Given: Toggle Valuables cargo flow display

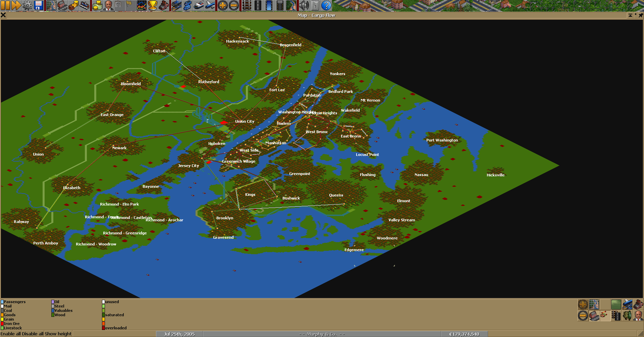Looking at the screenshot, I should [62, 311].
